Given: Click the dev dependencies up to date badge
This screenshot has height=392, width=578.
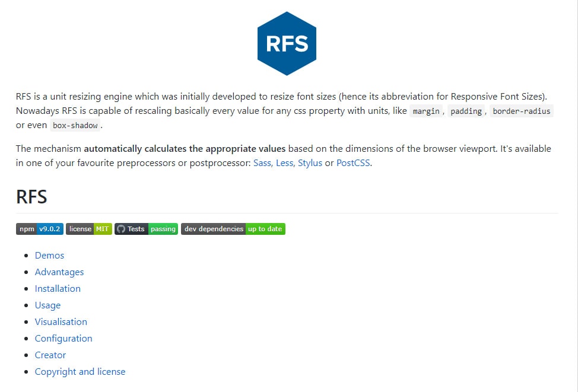Looking at the screenshot, I should pyautogui.click(x=233, y=229).
